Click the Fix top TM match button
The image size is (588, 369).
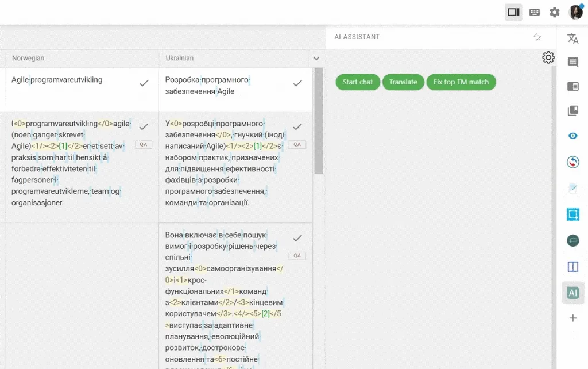(x=461, y=82)
